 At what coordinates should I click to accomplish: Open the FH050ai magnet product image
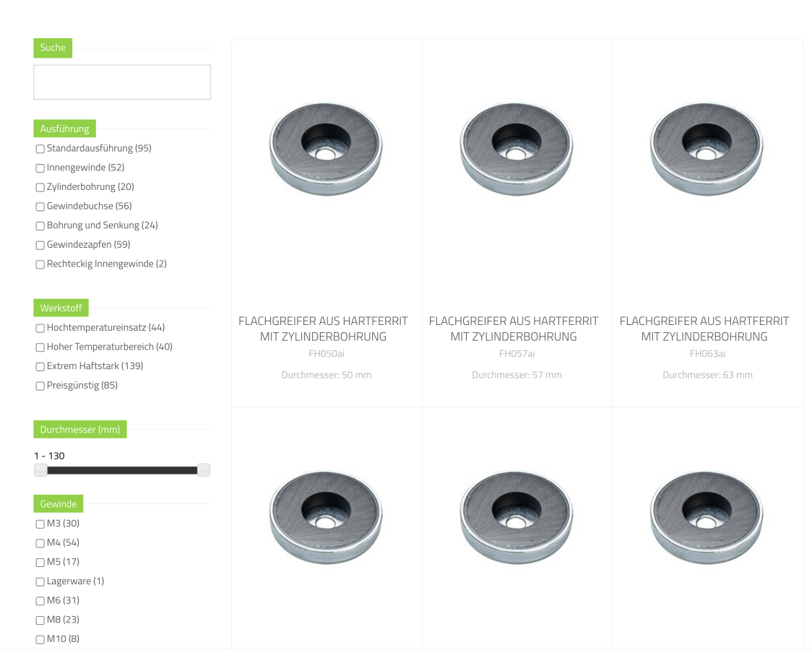[326, 149]
